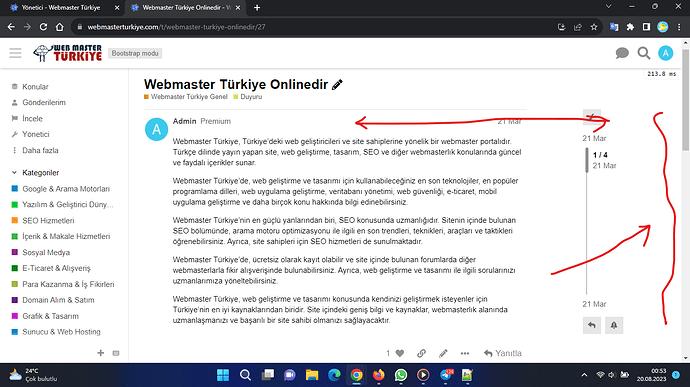Open Para Kazanma & İş Fikirleri category
This screenshot has width=690, height=387.
[68, 284]
